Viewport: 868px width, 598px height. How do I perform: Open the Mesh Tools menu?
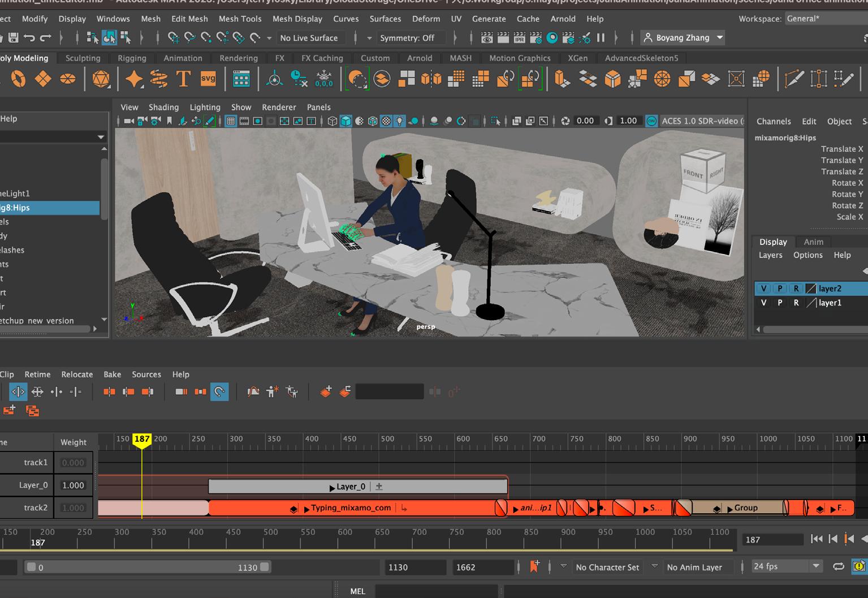tap(240, 19)
